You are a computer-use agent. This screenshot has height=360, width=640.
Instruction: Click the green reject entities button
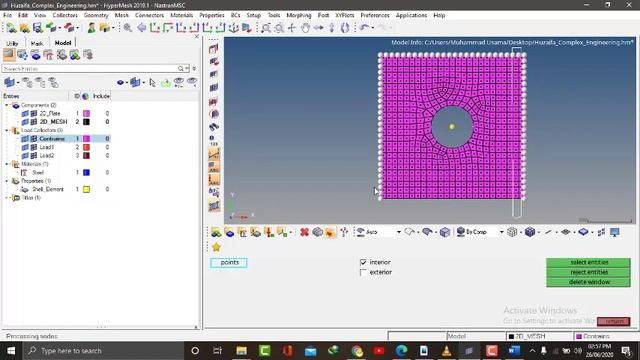(x=589, y=272)
